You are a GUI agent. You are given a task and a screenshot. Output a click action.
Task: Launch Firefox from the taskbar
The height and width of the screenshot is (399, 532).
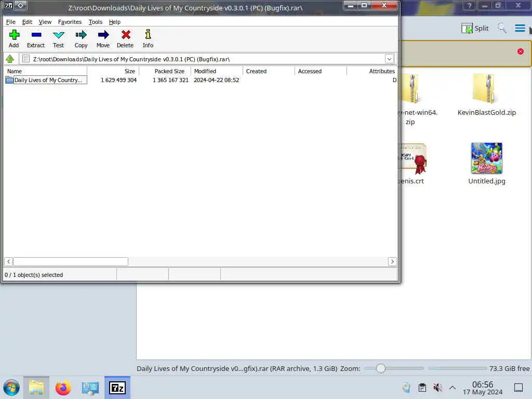[63, 388]
